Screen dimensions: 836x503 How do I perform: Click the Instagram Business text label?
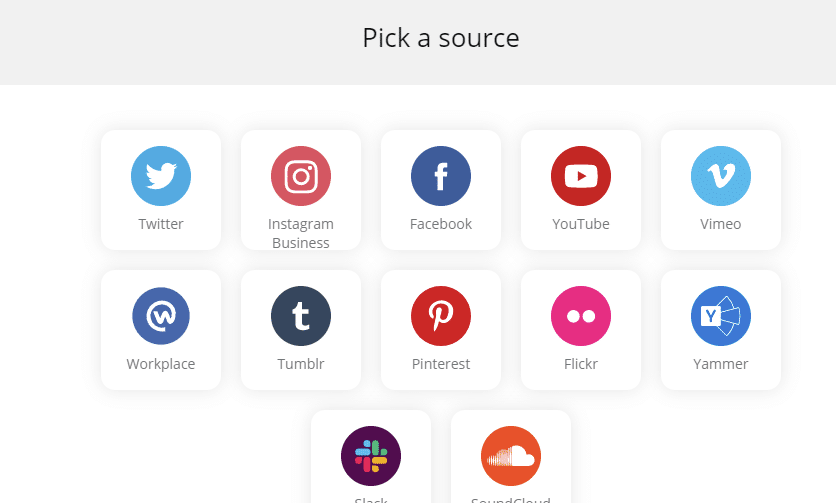pyautogui.click(x=301, y=233)
